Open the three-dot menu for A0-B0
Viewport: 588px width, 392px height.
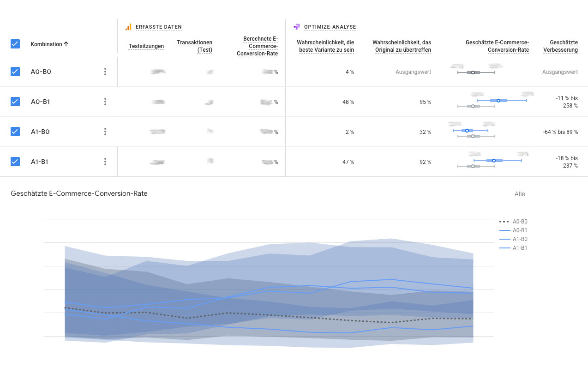point(105,72)
